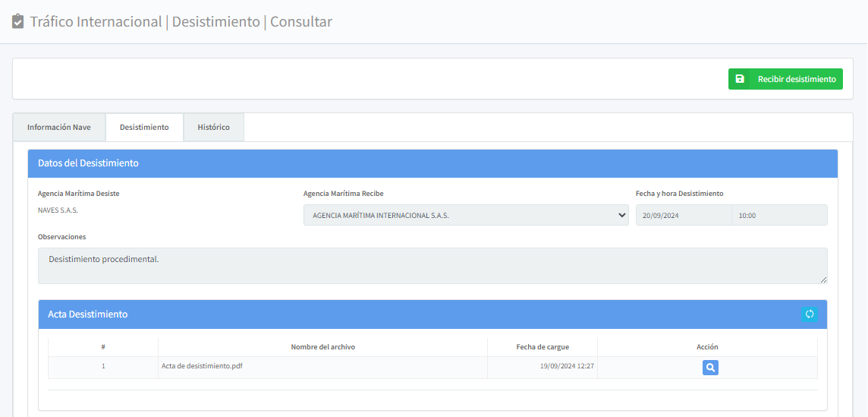Open the Agencia Marítima Recibe dropdown
Image resolution: width=868 pixels, height=417 pixels.
click(466, 215)
